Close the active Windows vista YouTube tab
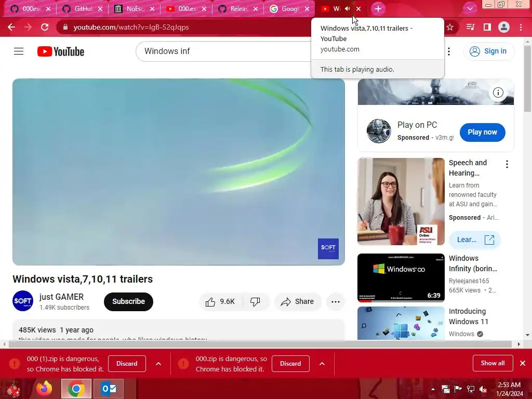The width and height of the screenshot is (532, 399). pyautogui.click(x=358, y=9)
